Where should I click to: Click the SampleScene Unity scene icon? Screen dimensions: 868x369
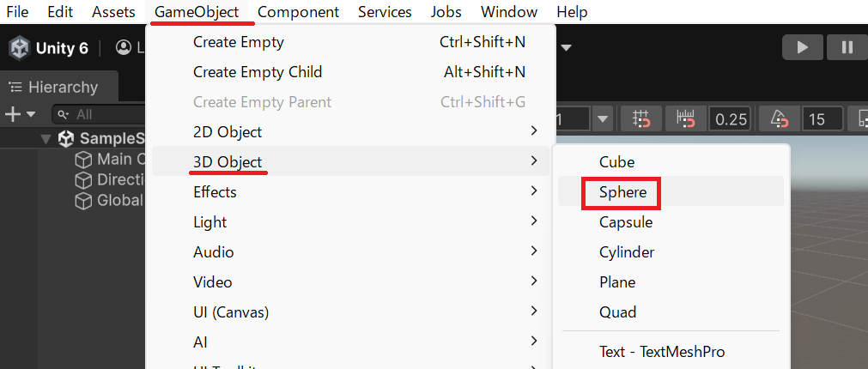(x=66, y=139)
